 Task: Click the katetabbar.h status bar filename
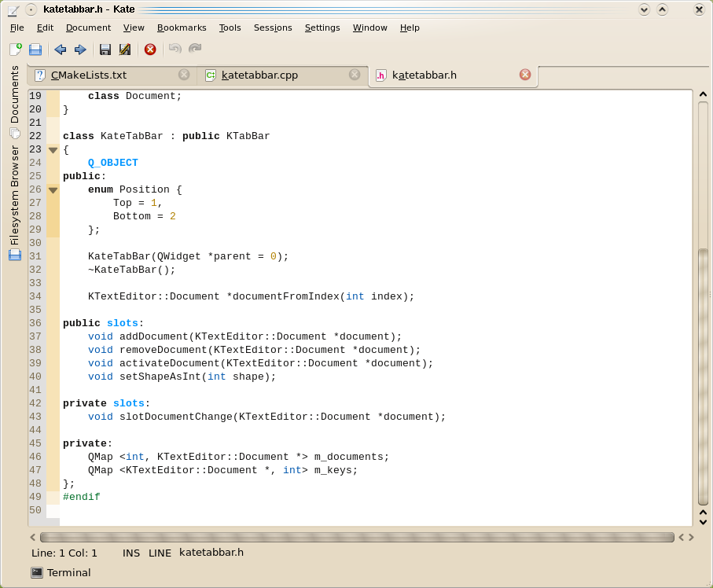click(x=211, y=553)
